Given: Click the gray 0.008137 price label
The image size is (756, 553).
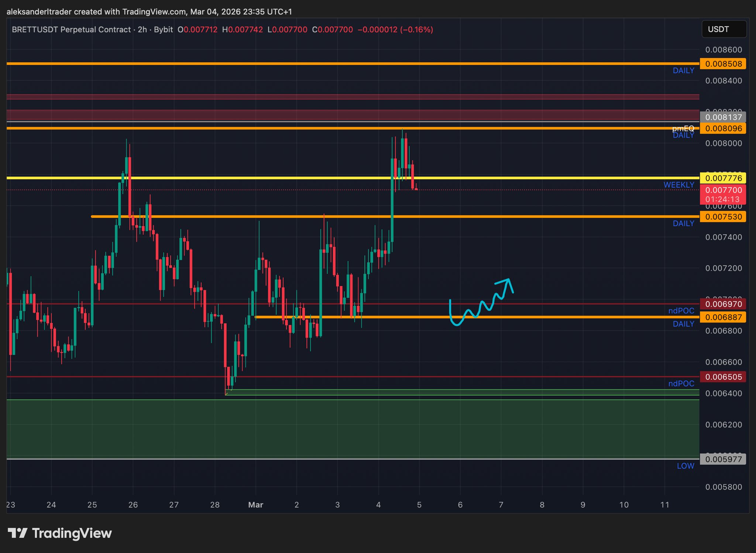Looking at the screenshot, I should pyautogui.click(x=723, y=117).
